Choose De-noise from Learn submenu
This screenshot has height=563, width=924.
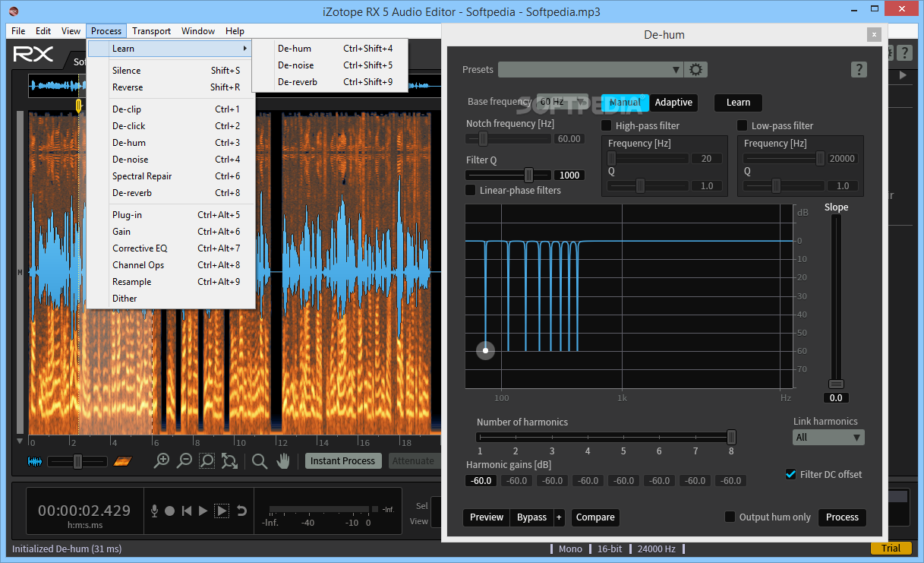coord(331,65)
